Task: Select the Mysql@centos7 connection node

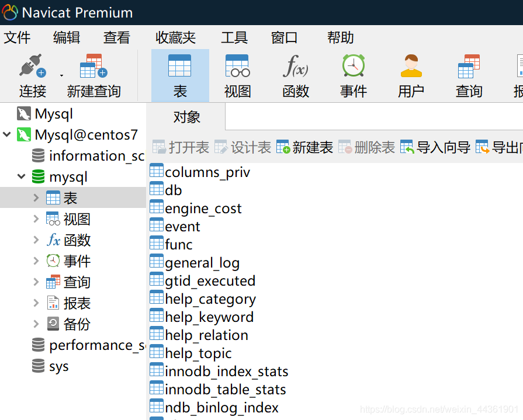Action: pyautogui.click(x=77, y=135)
